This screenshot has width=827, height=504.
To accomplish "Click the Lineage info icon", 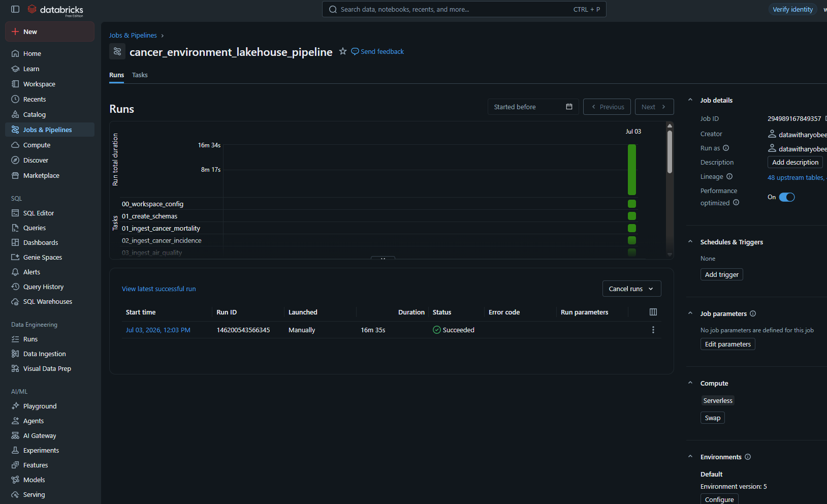I will [729, 176].
